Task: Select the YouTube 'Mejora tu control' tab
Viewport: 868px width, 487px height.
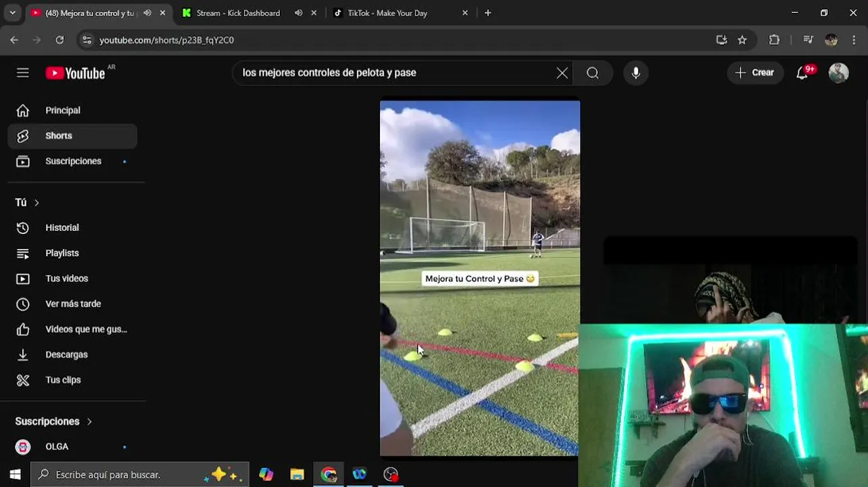Action: [89, 13]
